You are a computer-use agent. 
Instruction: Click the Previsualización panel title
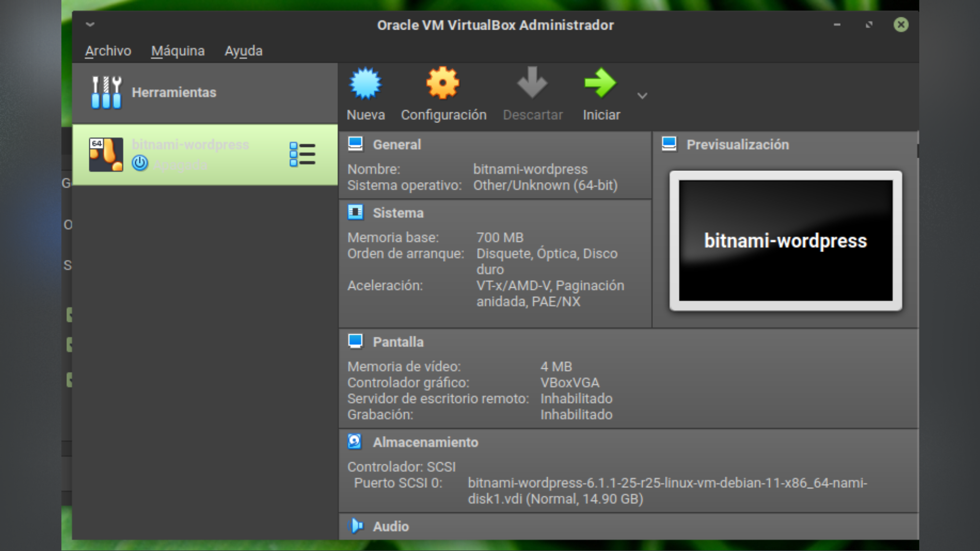(738, 144)
